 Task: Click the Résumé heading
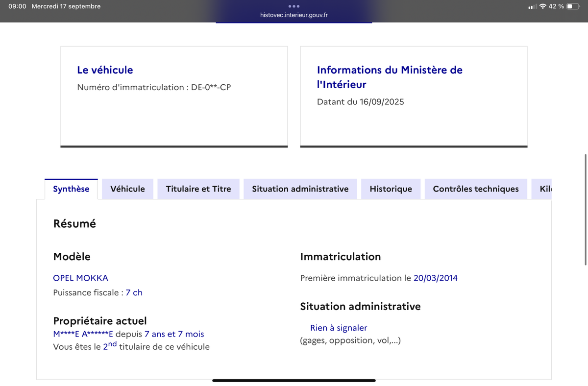74,224
